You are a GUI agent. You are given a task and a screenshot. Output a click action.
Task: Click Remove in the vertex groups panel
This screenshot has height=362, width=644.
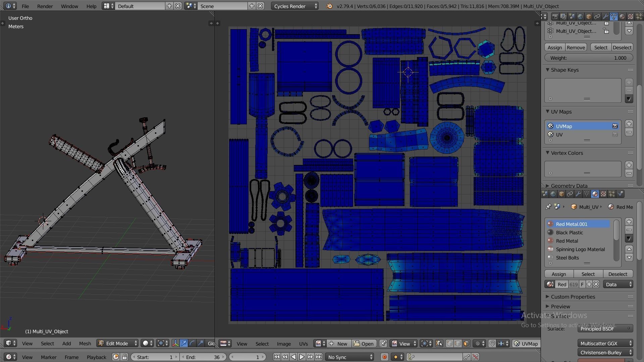576,47
